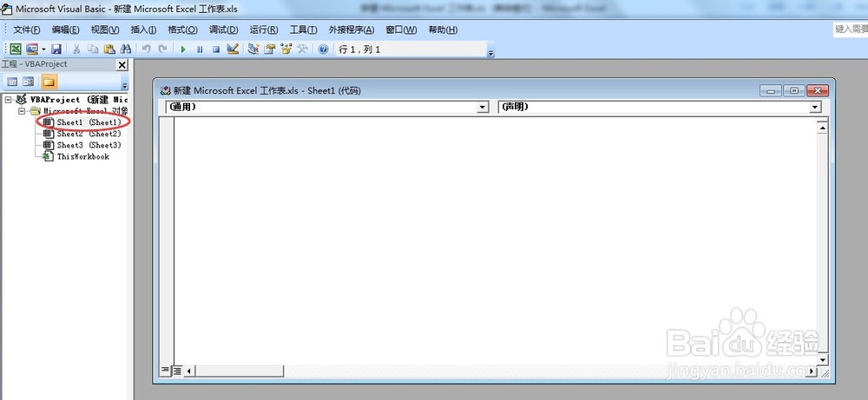This screenshot has width=868, height=400.
Task: Select ThisWorkbook in project tree
Action: tap(83, 156)
